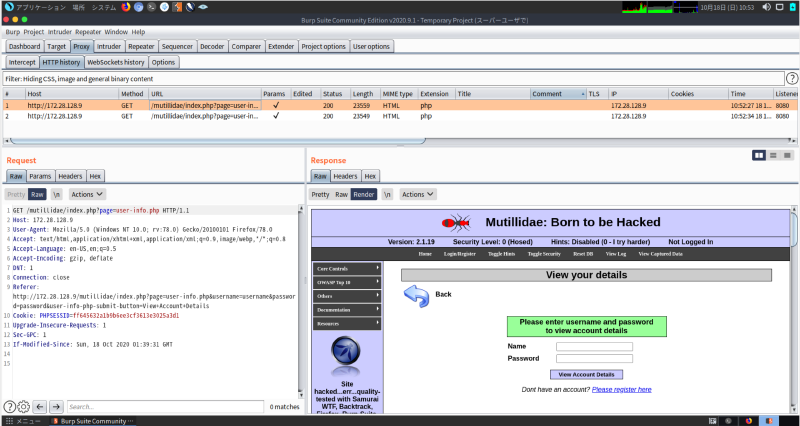Expand the Request Actions dropdown
This screenshot has width=800, height=426.
tap(86, 194)
